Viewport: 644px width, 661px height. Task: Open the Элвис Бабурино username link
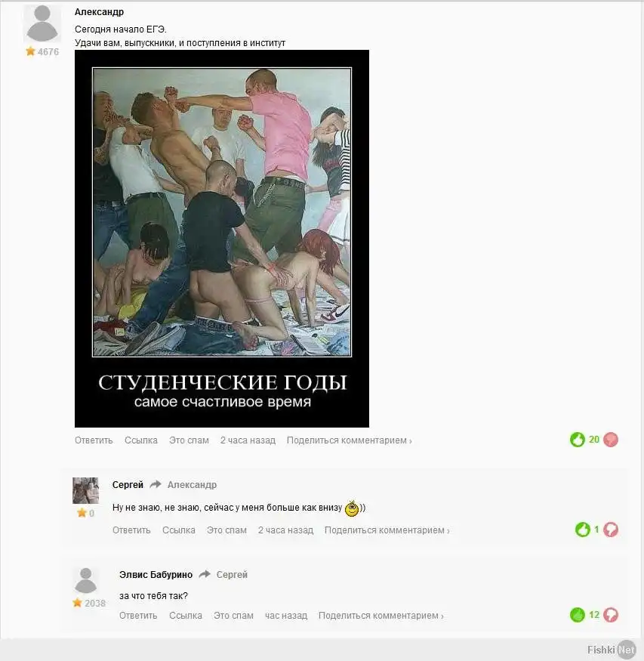pos(156,575)
